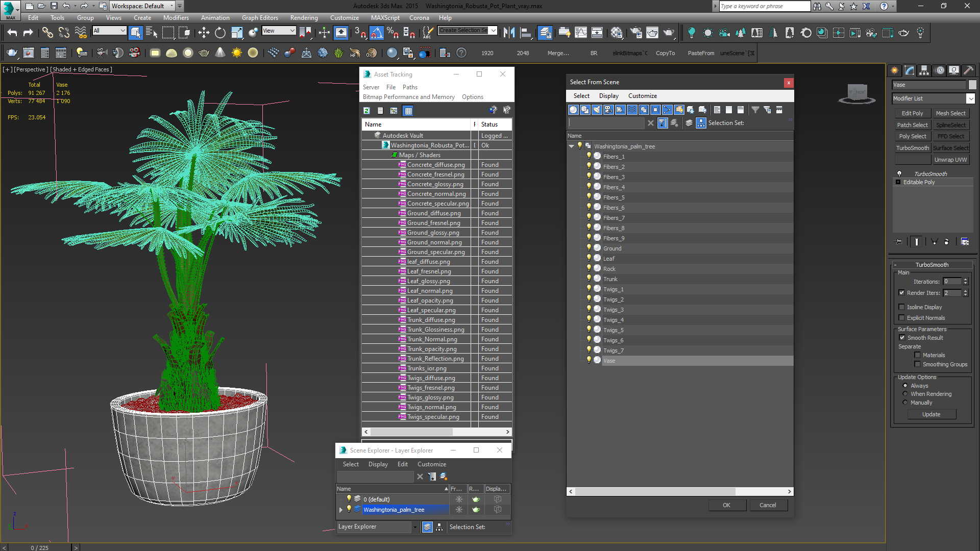Click the Vase object color swatch
Viewport: 980px width, 551px height.
coord(972,85)
